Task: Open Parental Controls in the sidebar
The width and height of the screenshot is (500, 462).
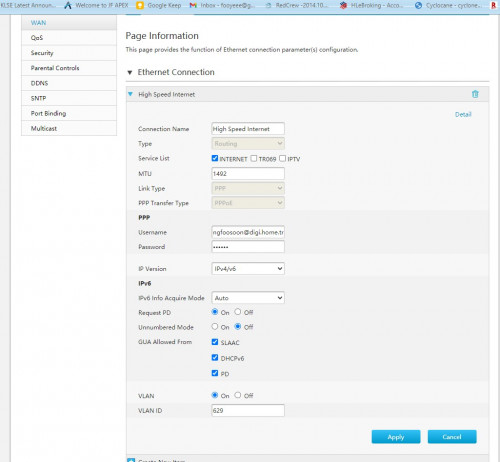Action: pyautogui.click(x=69, y=68)
